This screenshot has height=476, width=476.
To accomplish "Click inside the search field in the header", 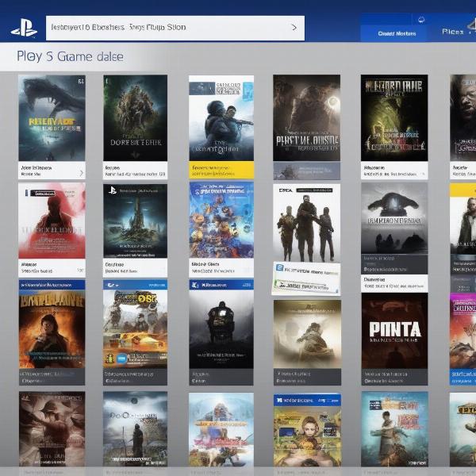I will point(175,28).
